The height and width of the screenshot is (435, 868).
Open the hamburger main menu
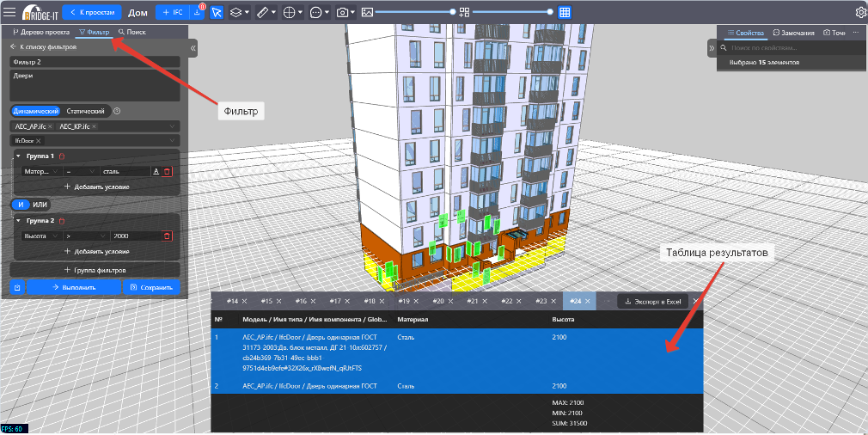10,12
